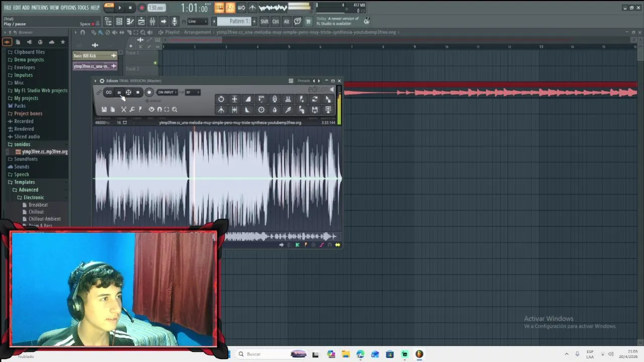Click the main transport record button
Image resolution: width=644 pixels, height=362 pixels.
141,8
